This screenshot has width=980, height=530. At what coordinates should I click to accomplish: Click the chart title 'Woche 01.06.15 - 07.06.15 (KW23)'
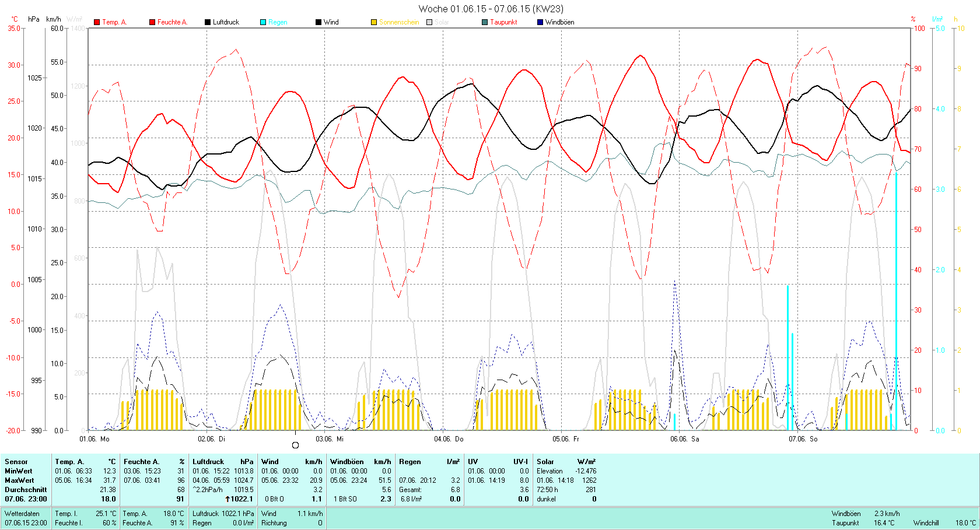click(491, 9)
